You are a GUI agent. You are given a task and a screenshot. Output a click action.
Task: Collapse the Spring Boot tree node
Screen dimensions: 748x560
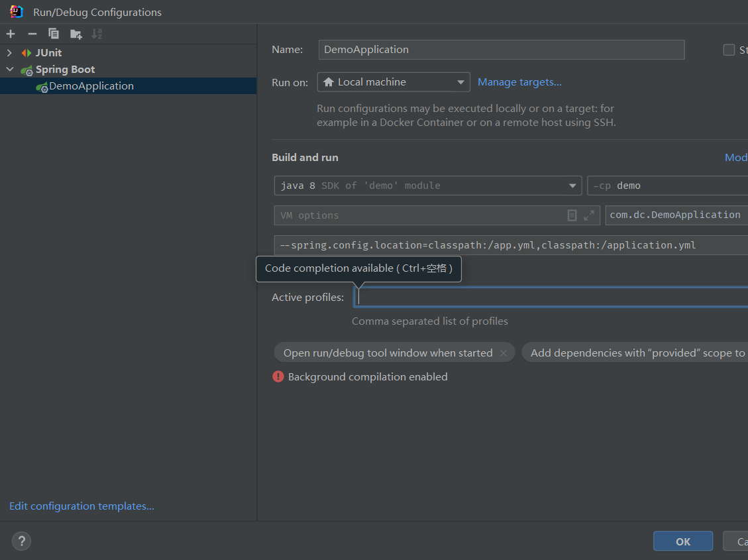(9, 70)
